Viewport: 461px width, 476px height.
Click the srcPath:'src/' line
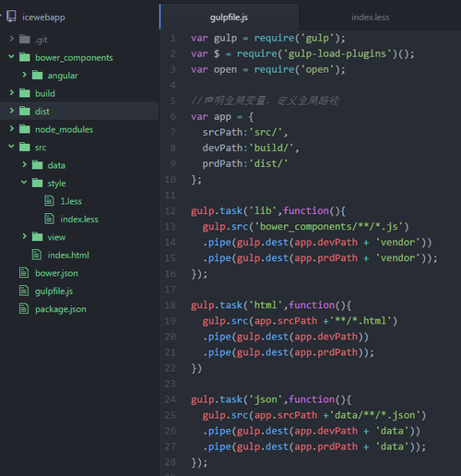(x=245, y=132)
